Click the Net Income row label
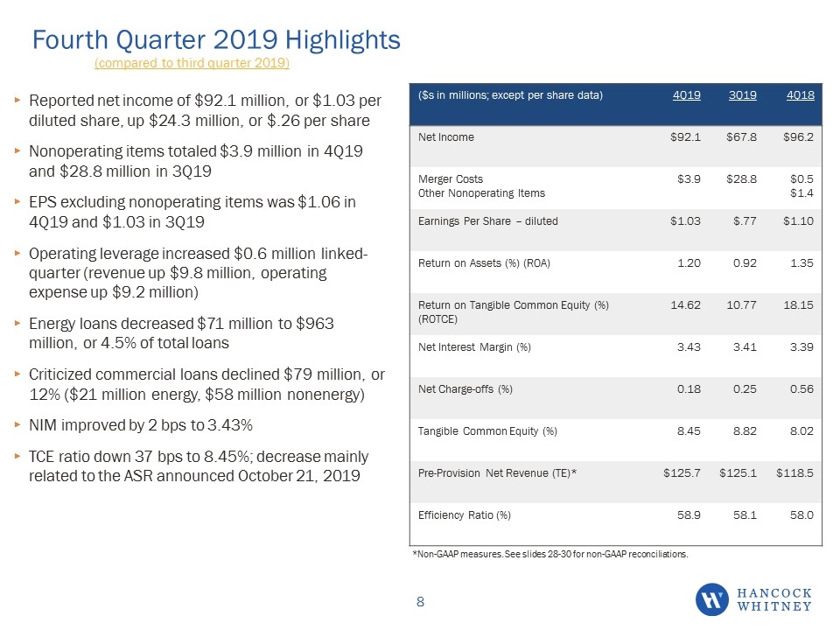The image size is (840, 630). pos(445,137)
